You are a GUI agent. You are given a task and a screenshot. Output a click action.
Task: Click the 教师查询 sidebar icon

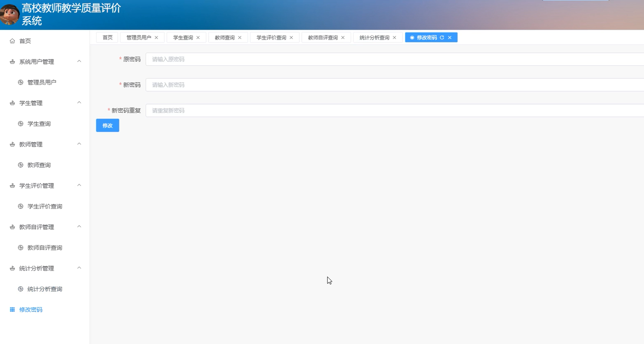coord(20,165)
